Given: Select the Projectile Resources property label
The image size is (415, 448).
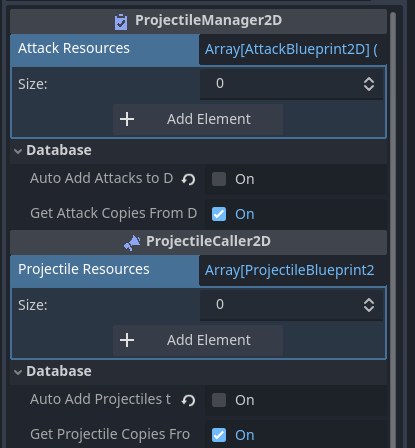Looking at the screenshot, I should point(84,269).
